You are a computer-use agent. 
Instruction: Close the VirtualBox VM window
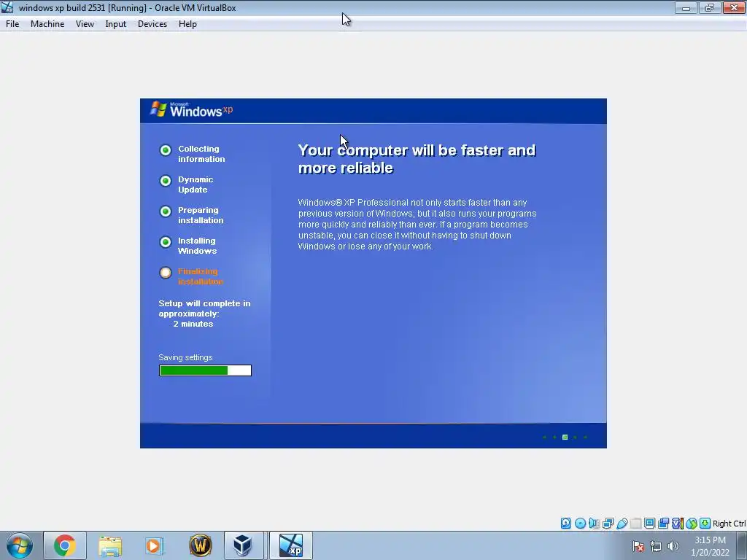tap(734, 7)
